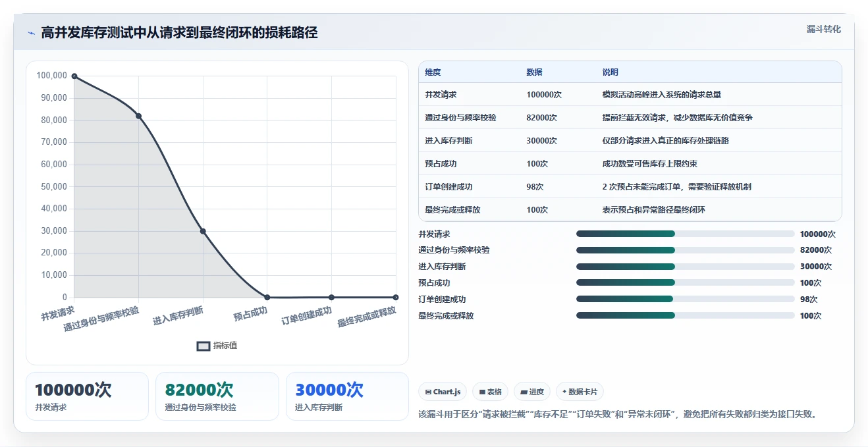Click the 并发请求 x-axis label
The image size is (868, 447).
(x=58, y=313)
